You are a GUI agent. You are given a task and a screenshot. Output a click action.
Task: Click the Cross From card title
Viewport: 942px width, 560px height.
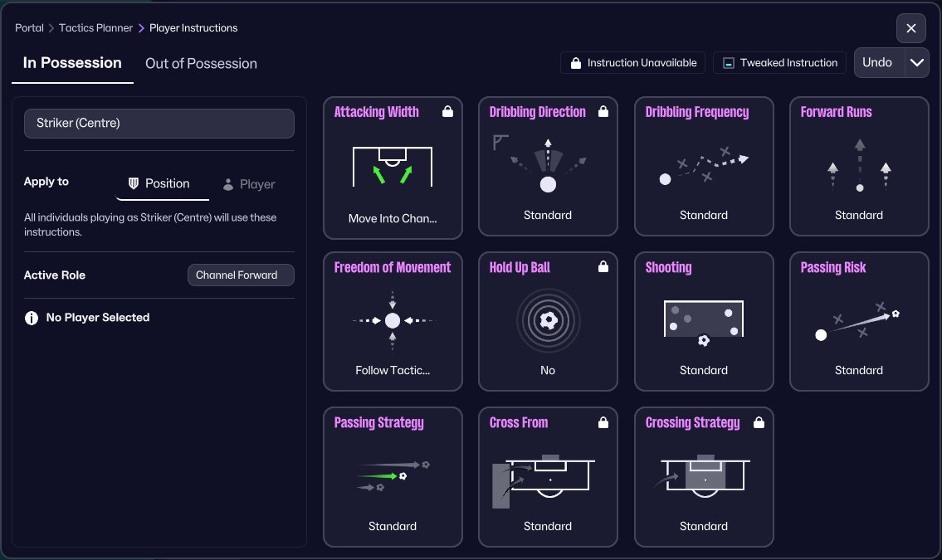519,423
